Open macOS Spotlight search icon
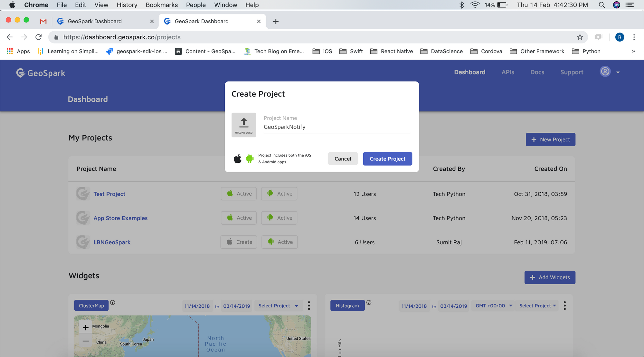Viewport: 644px width, 357px height. (601, 5)
